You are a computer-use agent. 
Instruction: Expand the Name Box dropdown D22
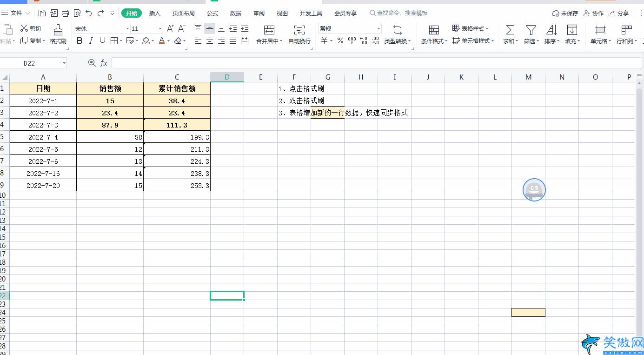pos(64,63)
